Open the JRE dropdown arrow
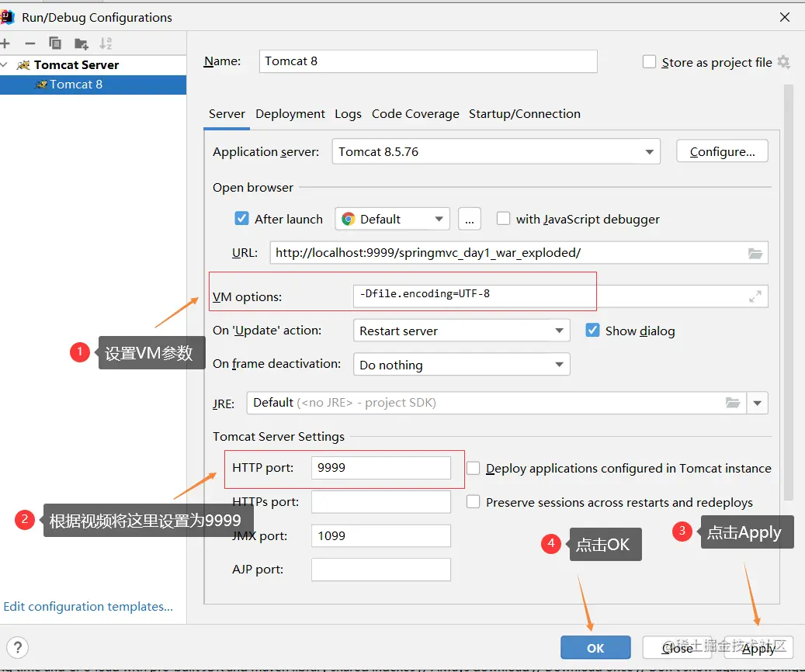This screenshot has width=805, height=672. [x=757, y=403]
